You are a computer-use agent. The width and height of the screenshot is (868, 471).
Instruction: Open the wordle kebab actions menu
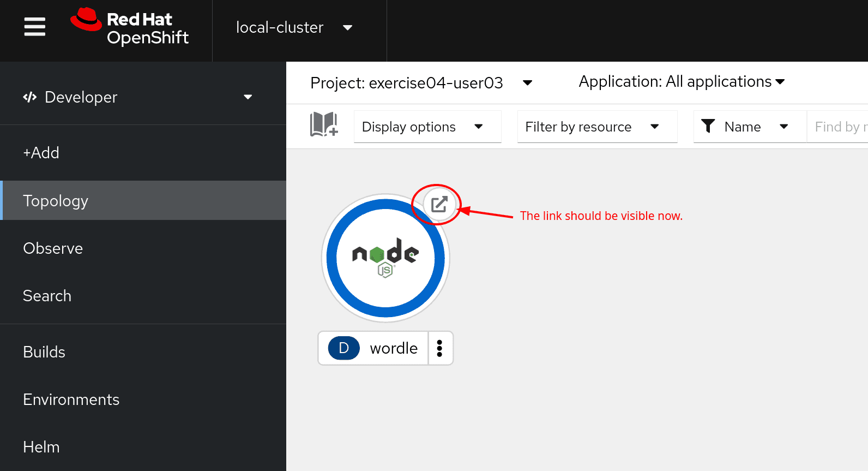pyautogui.click(x=440, y=348)
